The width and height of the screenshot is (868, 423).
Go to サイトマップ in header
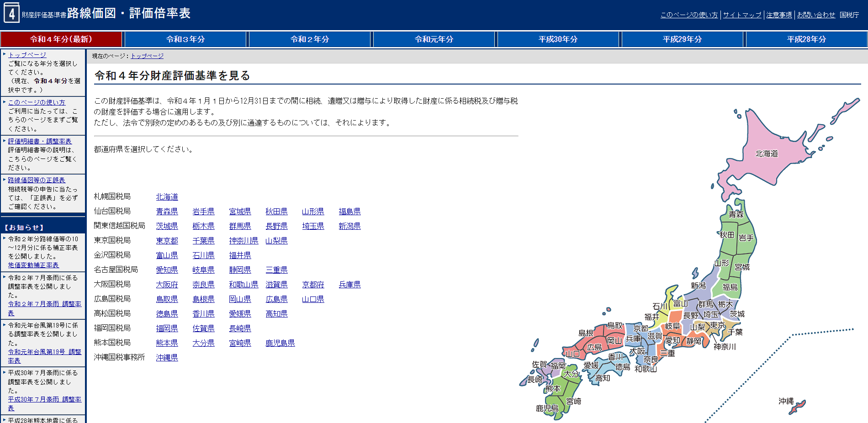(742, 15)
